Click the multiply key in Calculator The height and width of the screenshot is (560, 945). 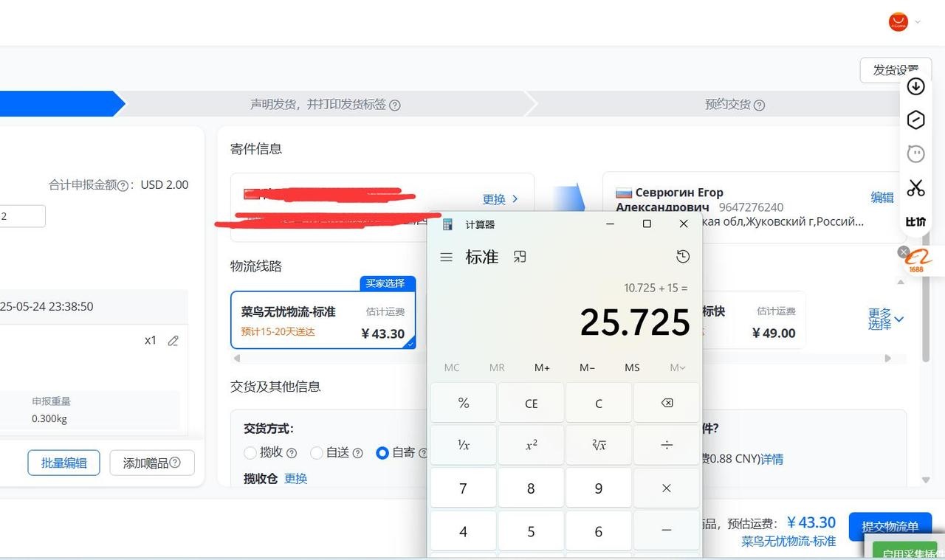[667, 488]
